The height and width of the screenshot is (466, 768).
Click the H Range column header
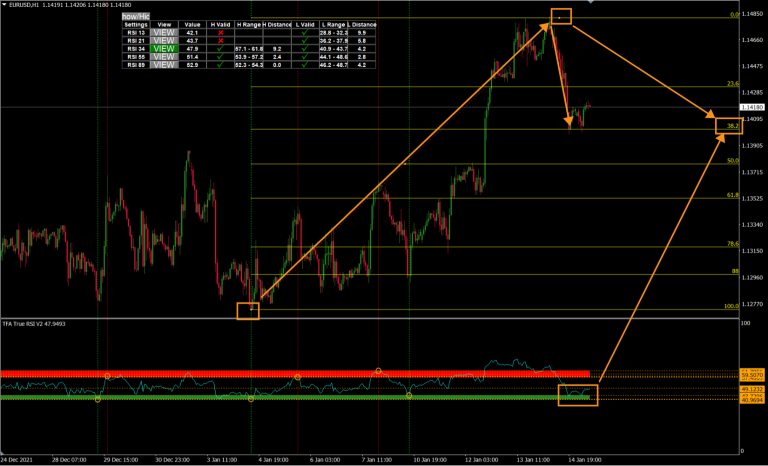[247, 24]
